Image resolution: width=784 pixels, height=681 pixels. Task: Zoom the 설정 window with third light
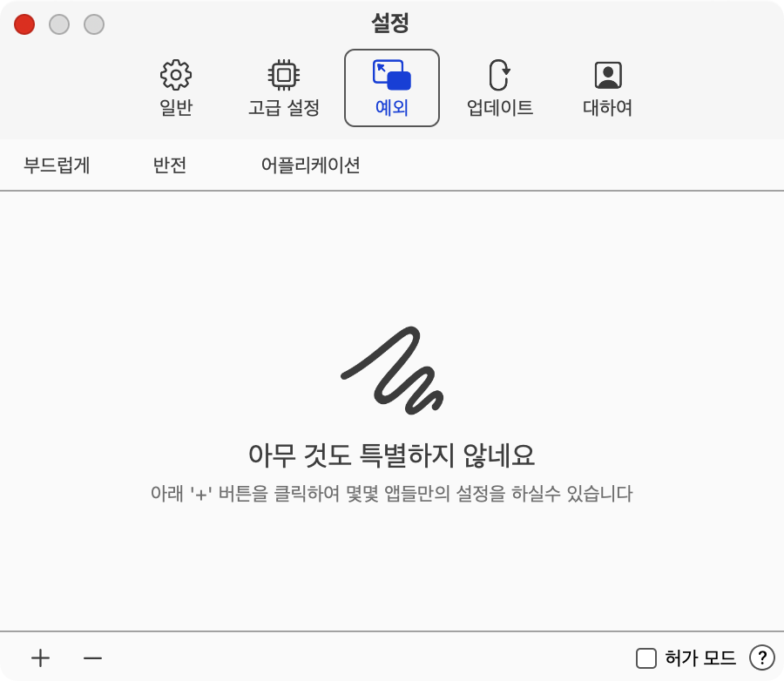tap(94, 24)
